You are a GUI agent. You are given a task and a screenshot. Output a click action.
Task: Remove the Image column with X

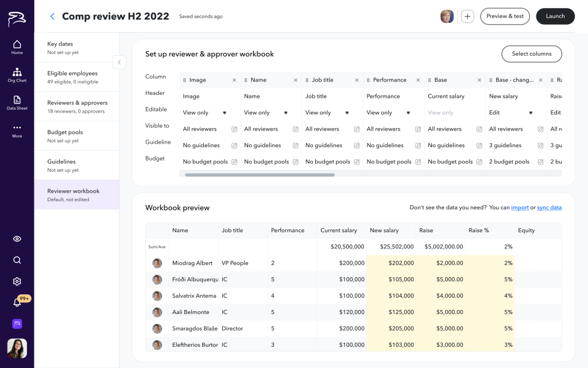234,80
